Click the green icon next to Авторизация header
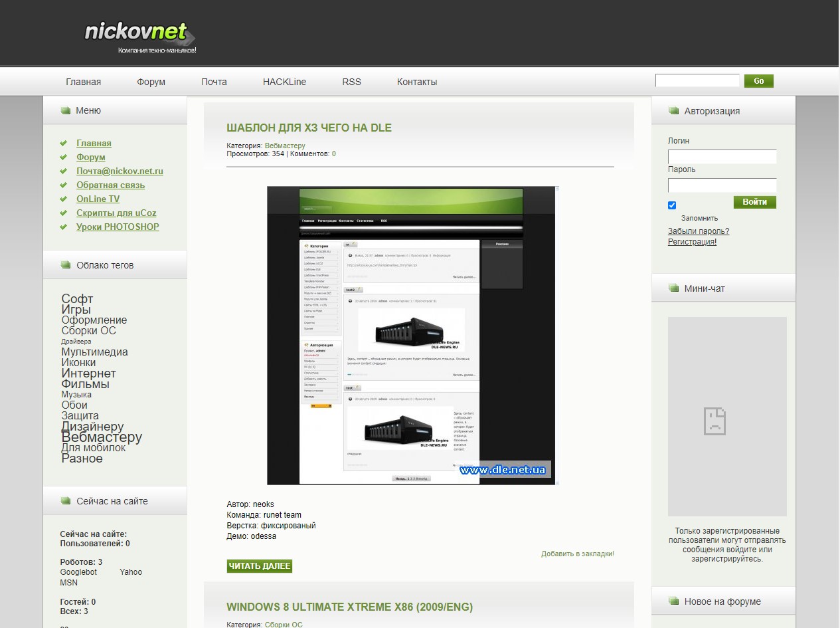The height and width of the screenshot is (628, 840). point(673,111)
